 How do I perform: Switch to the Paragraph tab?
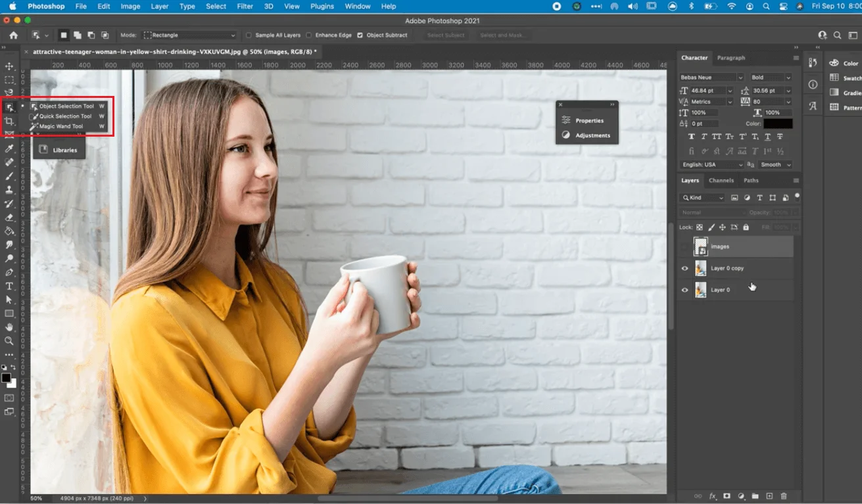point(731,58)
